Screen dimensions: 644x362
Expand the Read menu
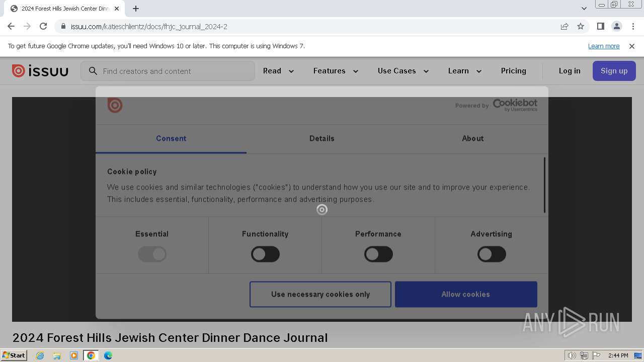point(278,71)
